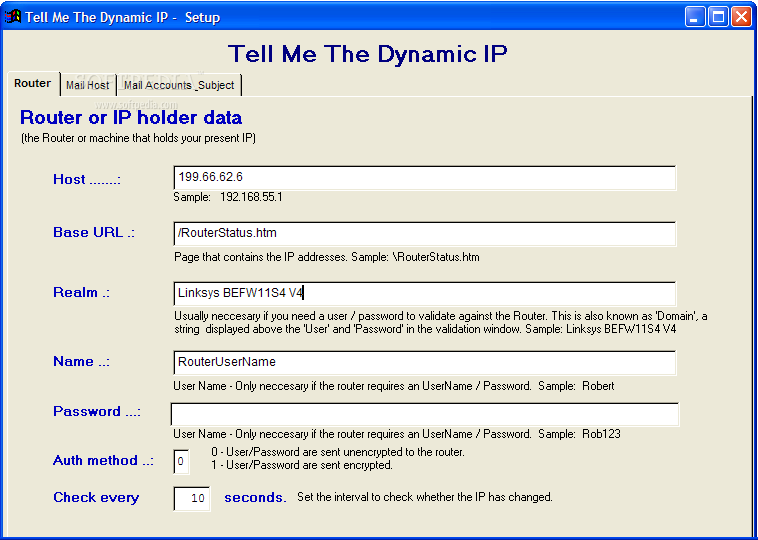Click '1 - User/Password are sent encrypted' text
758x540 pixels.
coord(302,466)
